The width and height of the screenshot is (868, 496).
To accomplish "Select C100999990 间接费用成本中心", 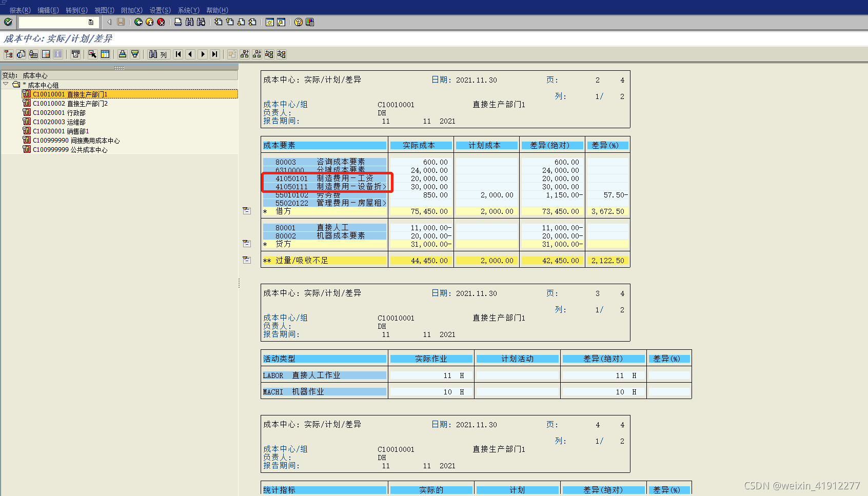I will (x=76, y=141).
